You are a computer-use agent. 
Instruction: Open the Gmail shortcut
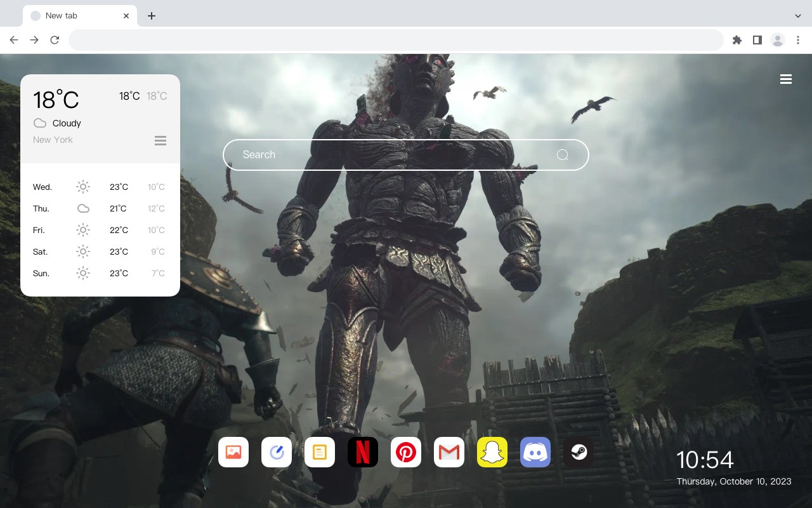[x=449, y=452]
